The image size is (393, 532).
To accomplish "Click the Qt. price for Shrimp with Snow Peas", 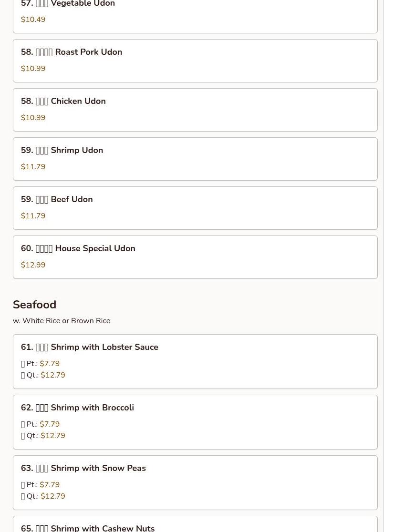I will (53, 496).
